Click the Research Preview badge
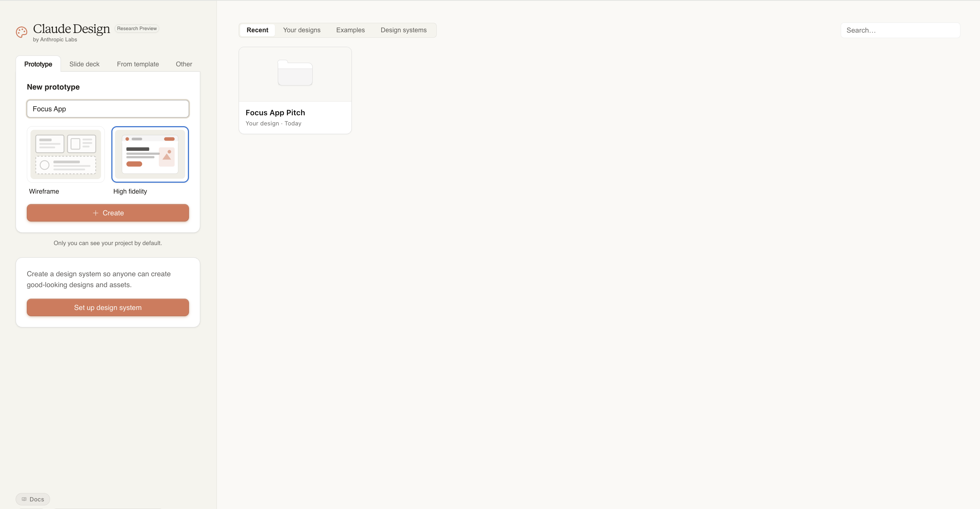Screen dimensions: 980x509 pyautogui.click(x=137, y=28)
